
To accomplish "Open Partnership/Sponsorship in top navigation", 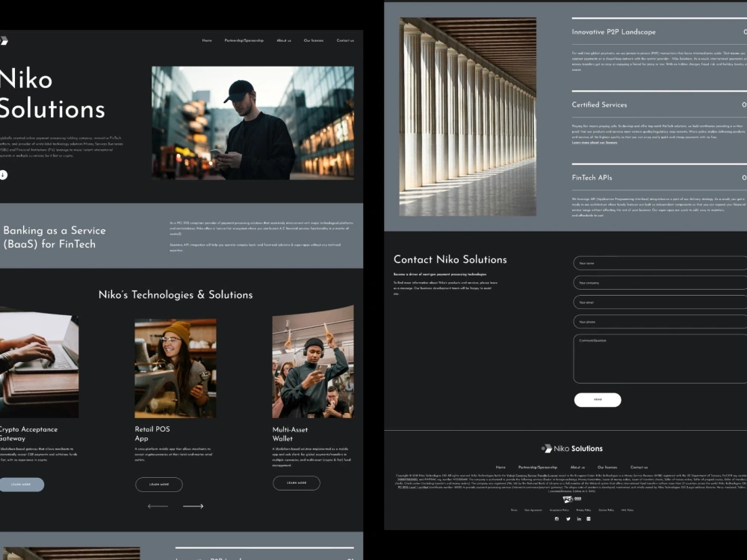I will (244, 40).
